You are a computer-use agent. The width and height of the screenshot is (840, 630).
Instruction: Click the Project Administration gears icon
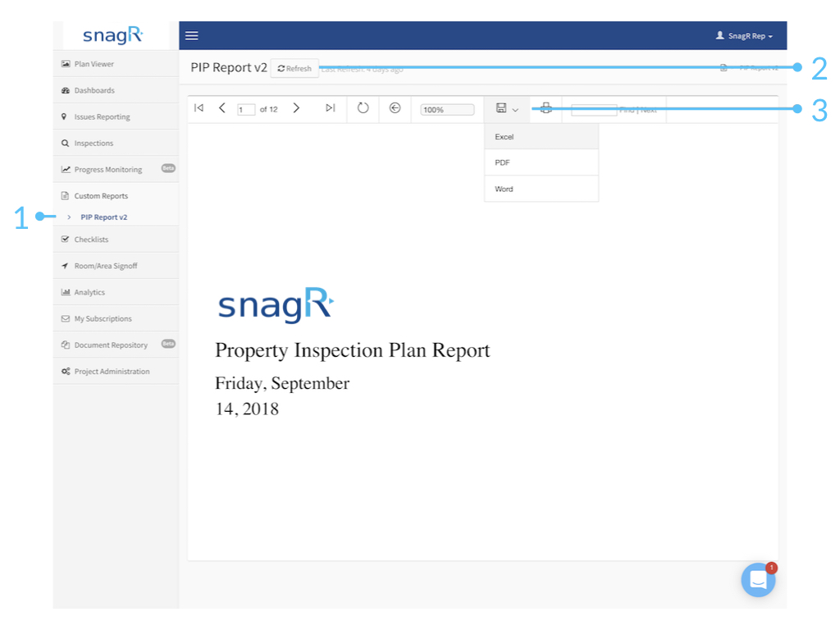pyautogui.click(x=66, y=372)
